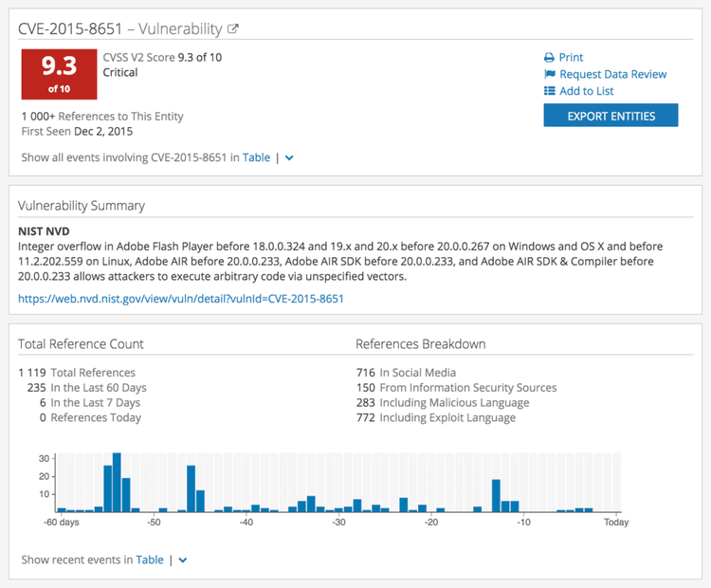Click the chart bar near -13 days
The width and height of the screenshot is (711, 588).
point(496,496)
